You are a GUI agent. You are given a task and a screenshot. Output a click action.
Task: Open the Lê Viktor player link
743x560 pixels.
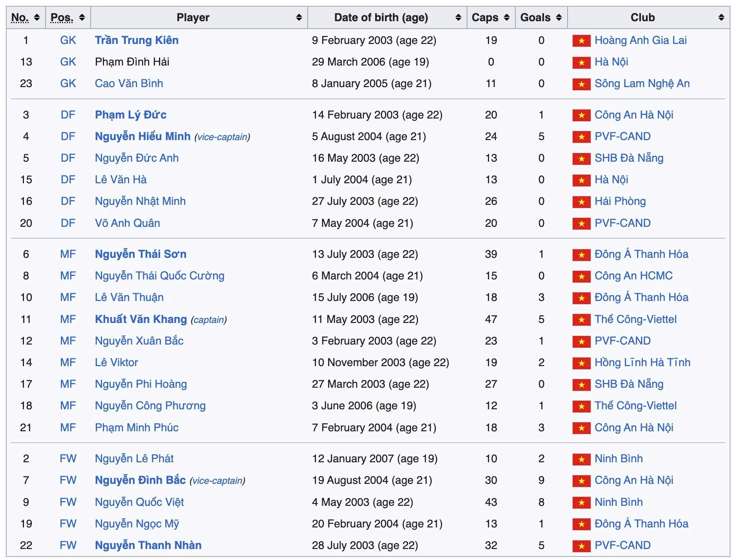[116, 362]
